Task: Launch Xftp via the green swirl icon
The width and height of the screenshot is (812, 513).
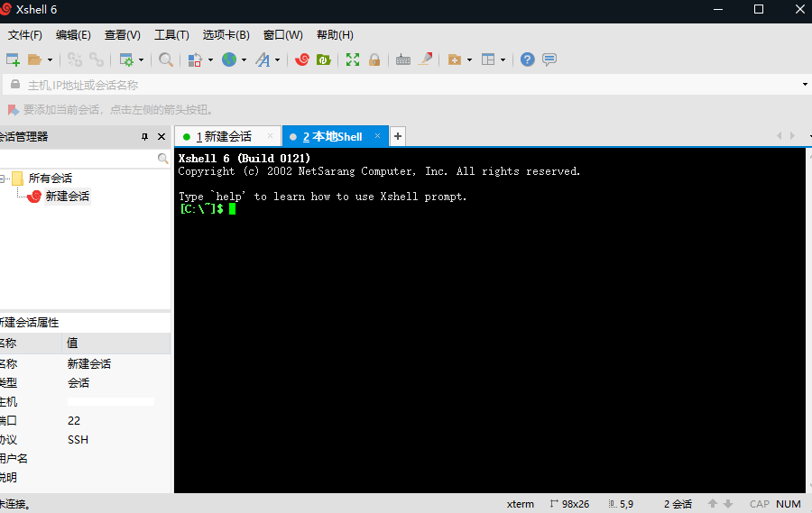Action: click(323, 60)
